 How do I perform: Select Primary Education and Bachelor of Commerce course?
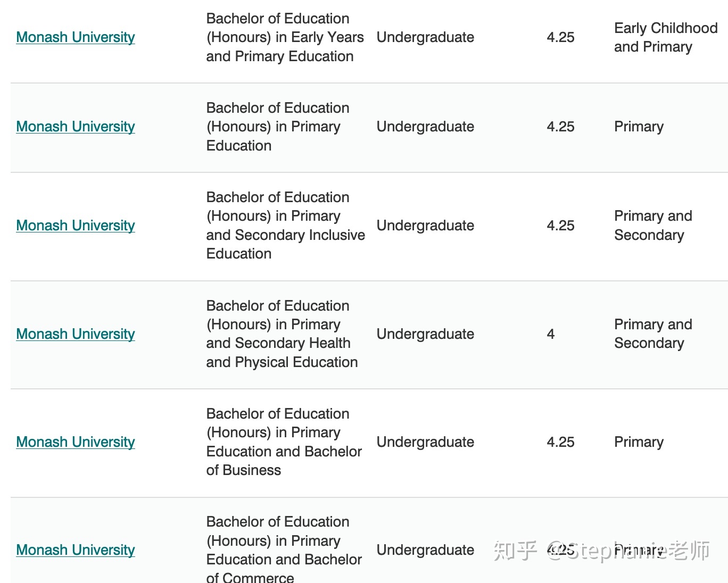(284, 549)
